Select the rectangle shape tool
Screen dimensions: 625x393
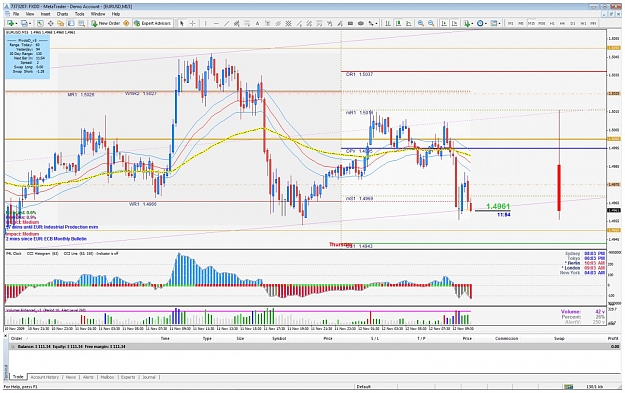coord(350,23)
